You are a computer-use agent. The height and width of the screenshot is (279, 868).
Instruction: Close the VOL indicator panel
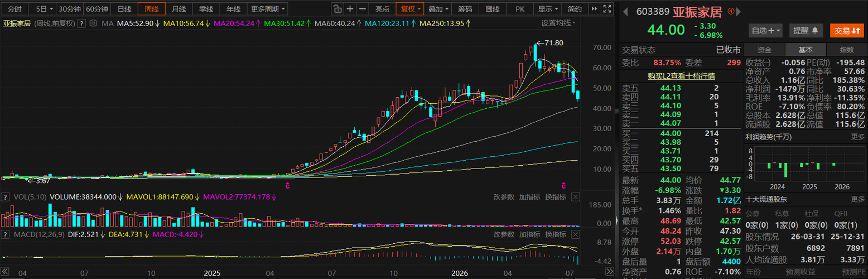pyautogui.click(x=576, y=197)
